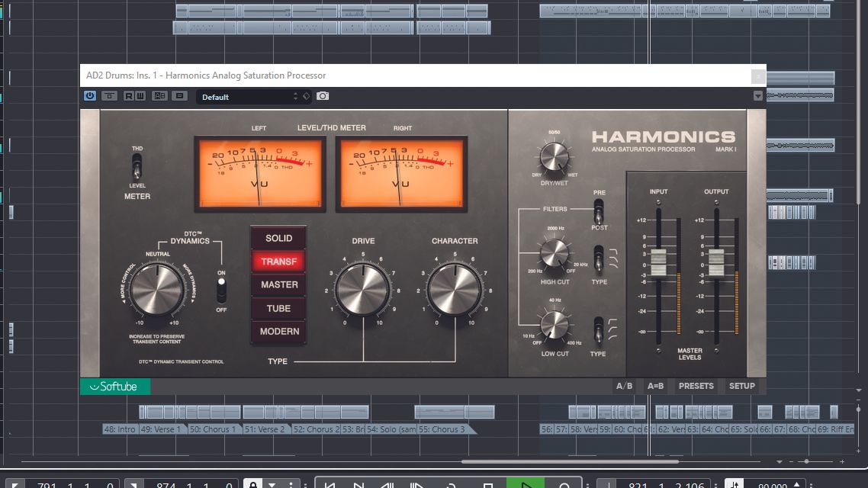Click the horizontal project scrollbar
Image resolution: width=868 pixels, height=488 pixels.
tap(570, 461)
